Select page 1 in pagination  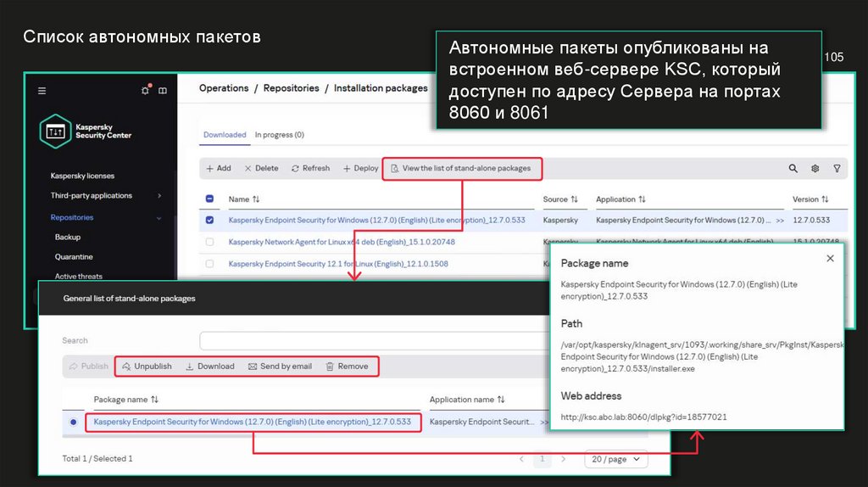542,459
